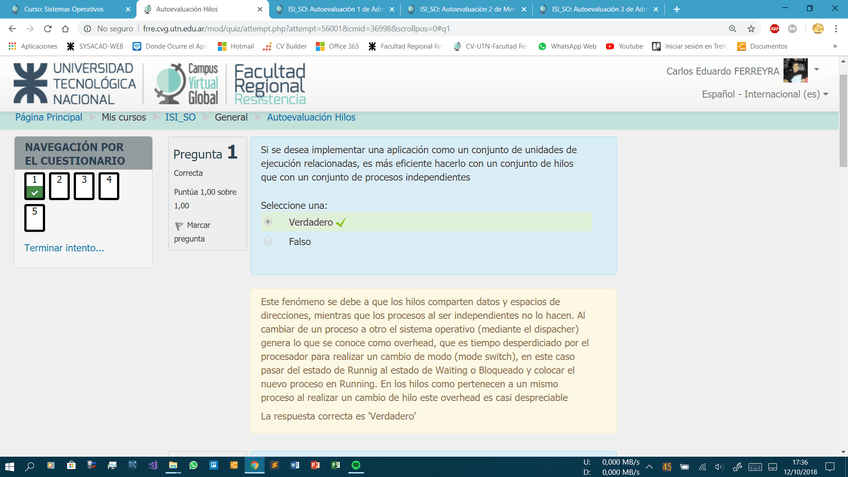Show hidden system tray icons
This screenshot has height=477, width=848.
point(650,467)
